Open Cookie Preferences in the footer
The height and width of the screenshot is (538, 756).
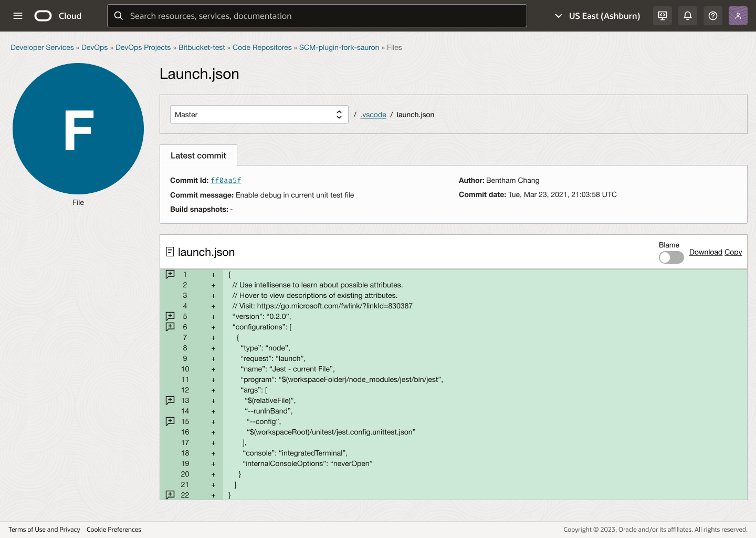click(x=114, y=530)
